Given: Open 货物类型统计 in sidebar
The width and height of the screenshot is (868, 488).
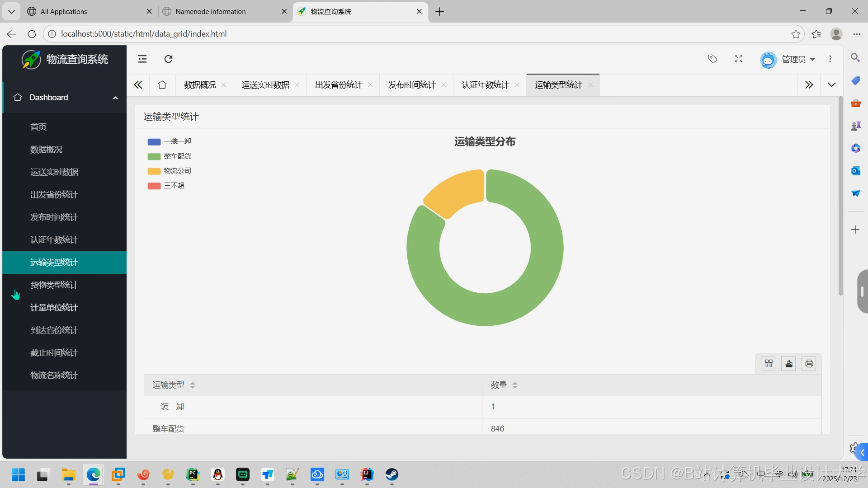Looking at the screenshot, I should click(54, 285).
